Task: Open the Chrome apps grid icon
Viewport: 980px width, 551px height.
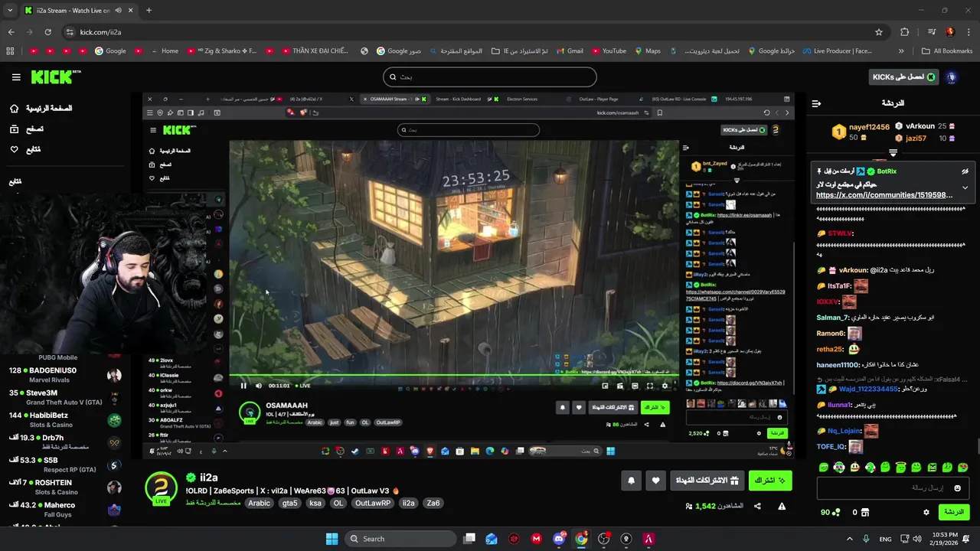Action: point(10,51)
